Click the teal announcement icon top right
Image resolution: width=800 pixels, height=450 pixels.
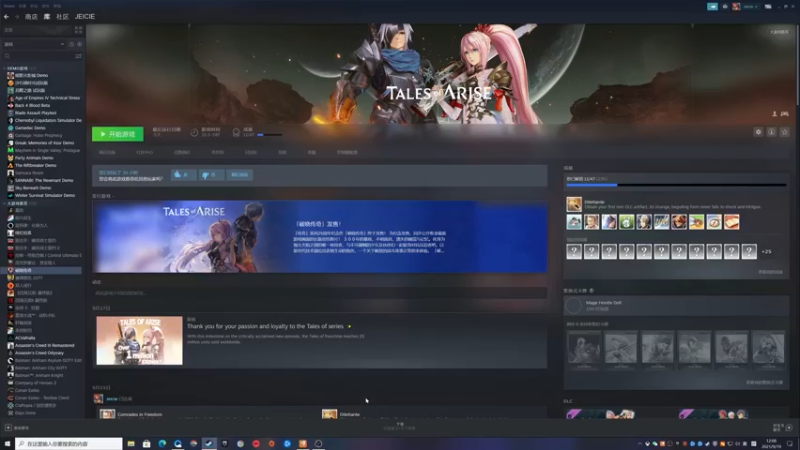coord(712,7)
